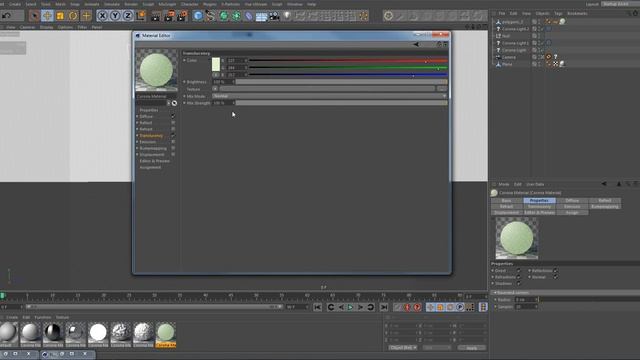Switch to the Emission tab in Attributes

pos(572,207)
